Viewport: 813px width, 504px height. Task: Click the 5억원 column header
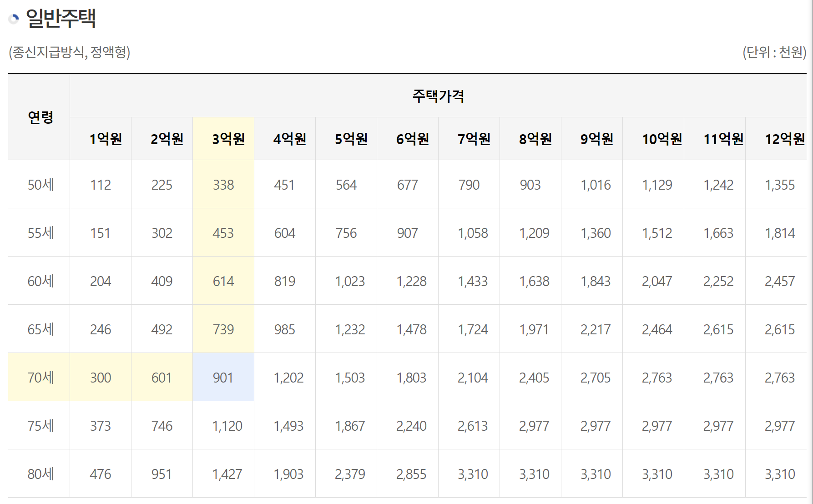tap(346, 139)
